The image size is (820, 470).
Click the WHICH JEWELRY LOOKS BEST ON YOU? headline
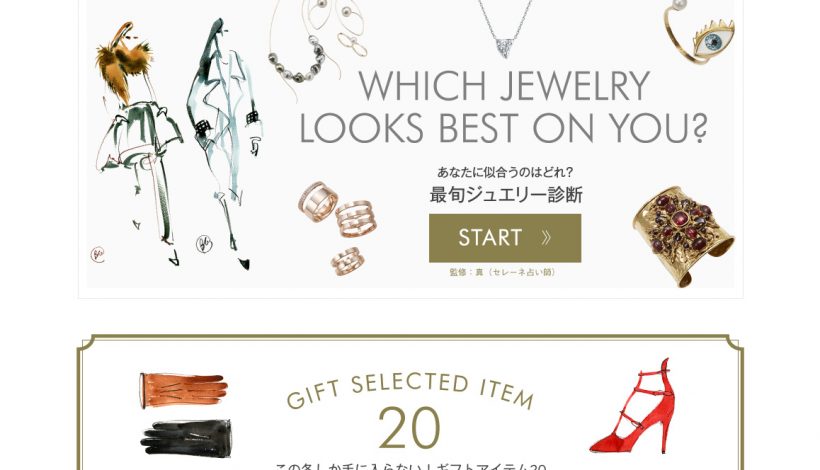(503, 107)
